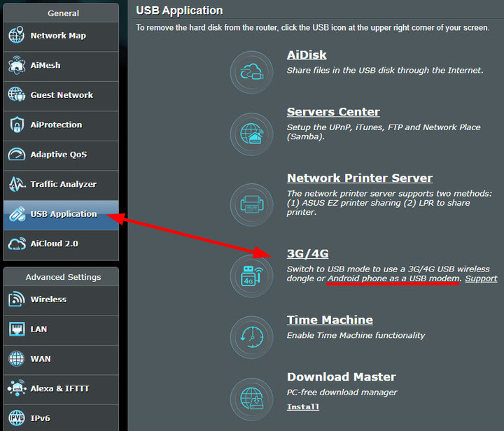
Task: Click the AiMesh sidebar icon
Action: [16, 65]
